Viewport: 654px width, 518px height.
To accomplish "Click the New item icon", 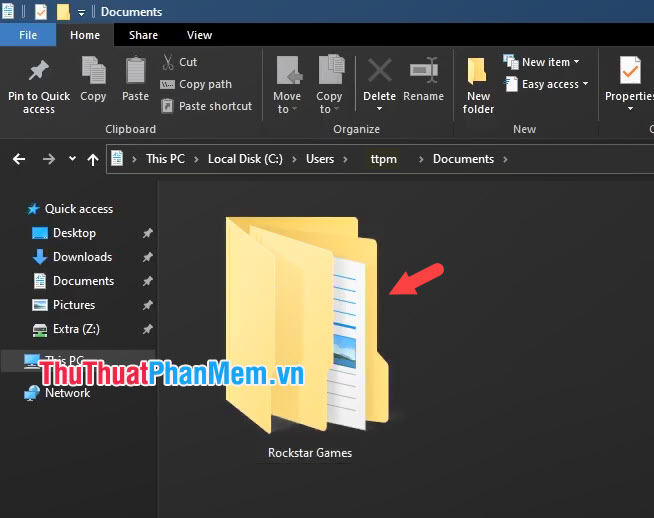I will click(511, 62).
